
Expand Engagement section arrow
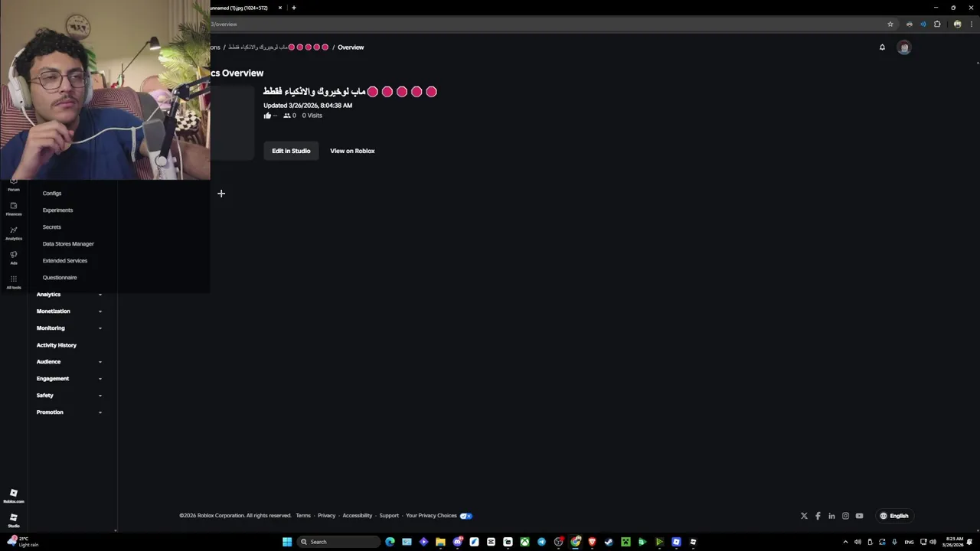tap(100, 379)
